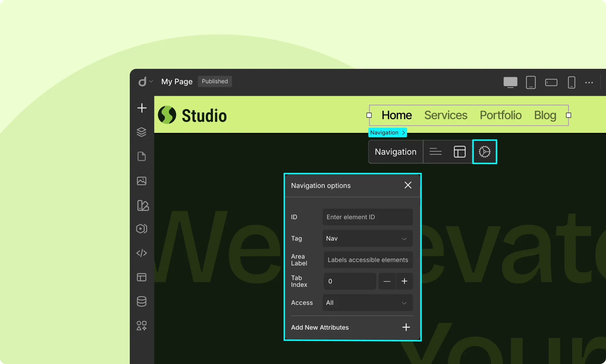This screenshot has height=364, width=606.
Task: Click the Navigation label in floating toolbar
Action: click(396, 152)
